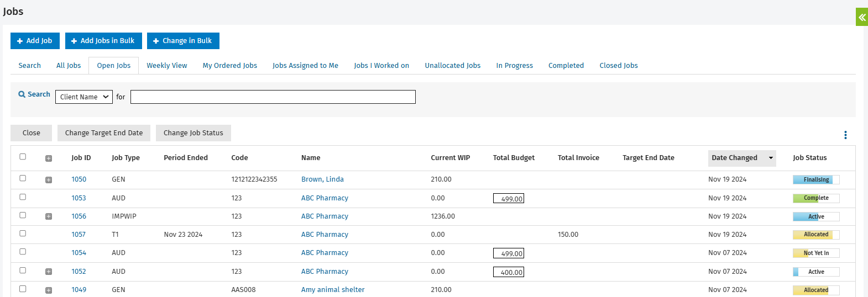Expand job 1056 row details
The image size is (868, 297).
[x=49, y=216]
